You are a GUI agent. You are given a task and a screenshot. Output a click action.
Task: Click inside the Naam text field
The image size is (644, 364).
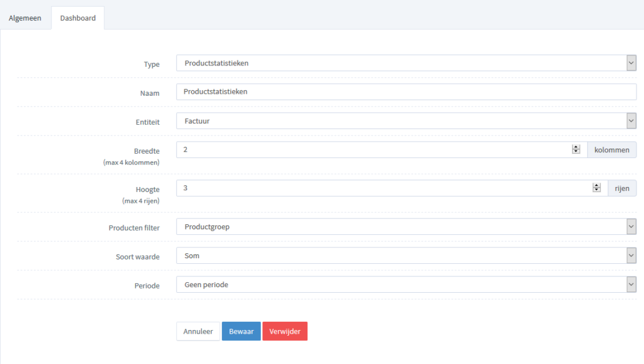pyautogui.click(x=377, y=91)
